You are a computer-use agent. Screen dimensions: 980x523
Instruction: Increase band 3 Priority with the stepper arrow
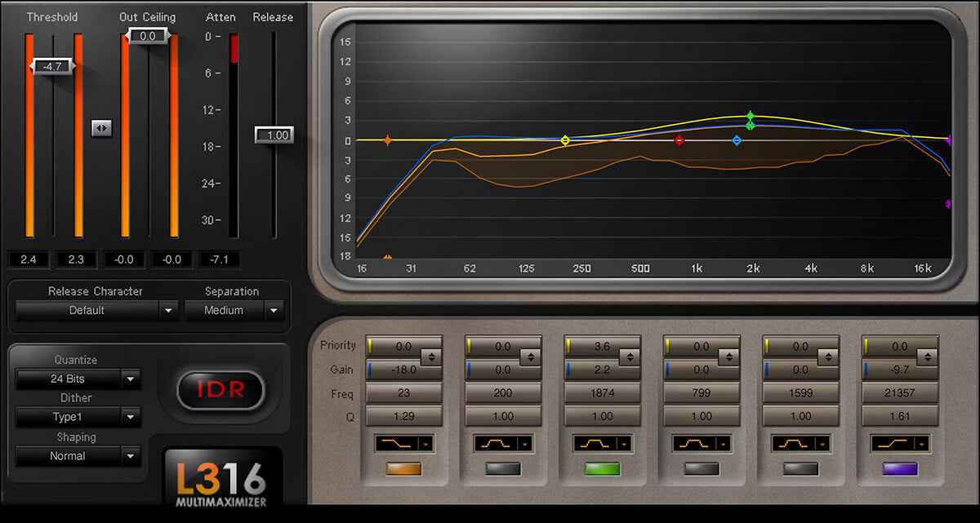coord(630,343)
